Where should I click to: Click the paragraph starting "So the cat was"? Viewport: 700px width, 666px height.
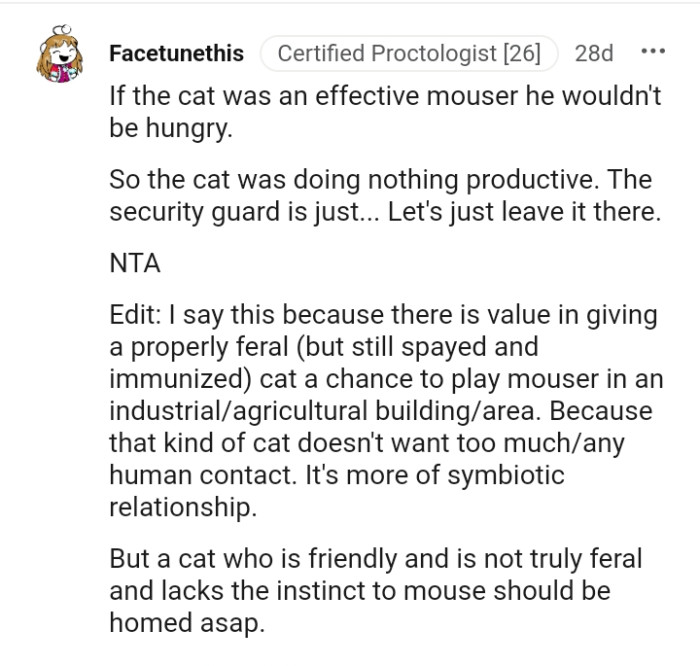pyautogui.click(x=384, y=198)
